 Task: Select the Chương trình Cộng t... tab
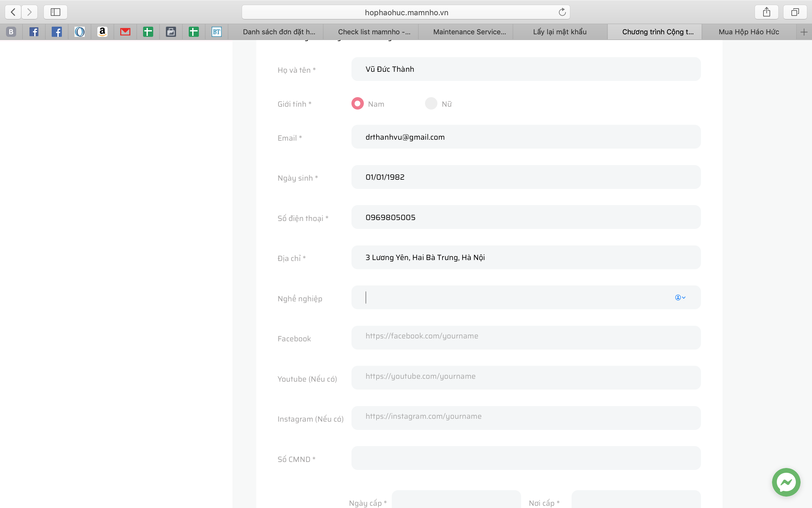[x=655, y=32]
